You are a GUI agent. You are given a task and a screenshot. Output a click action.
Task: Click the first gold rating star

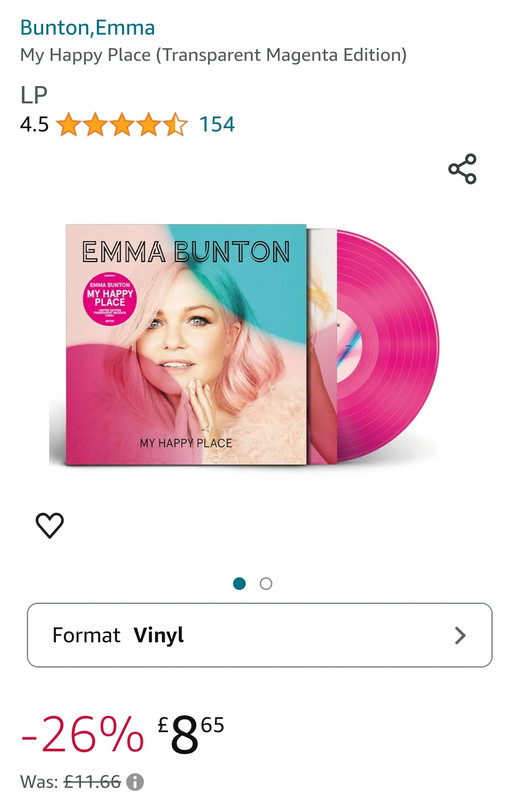click(x=68, y=124)
